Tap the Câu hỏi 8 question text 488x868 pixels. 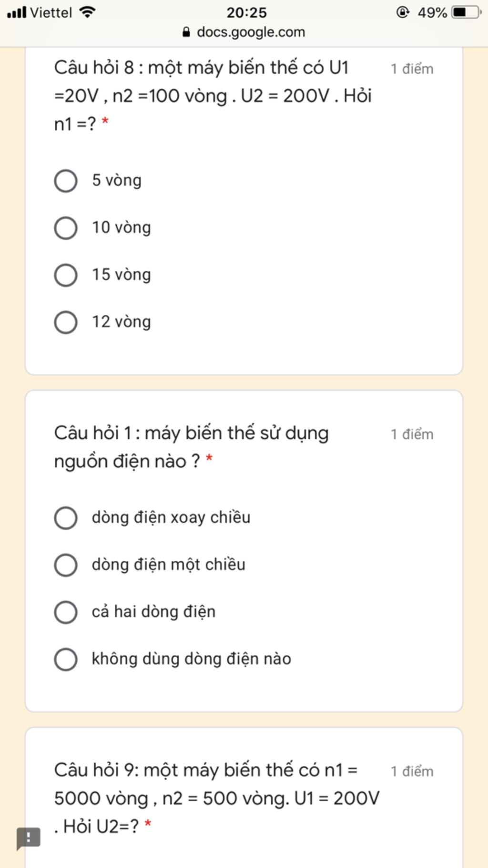(213, 95)
